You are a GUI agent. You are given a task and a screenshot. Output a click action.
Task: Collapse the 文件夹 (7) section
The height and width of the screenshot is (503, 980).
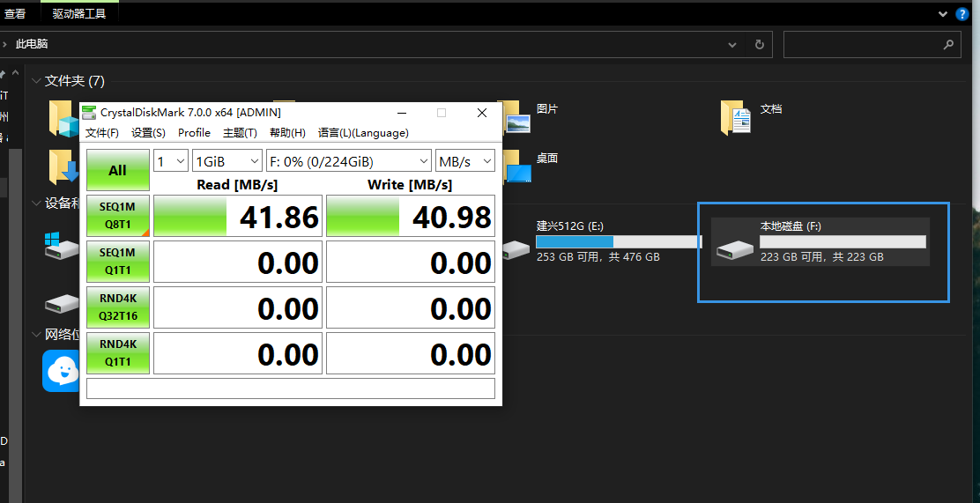click(x=36, y=81)
